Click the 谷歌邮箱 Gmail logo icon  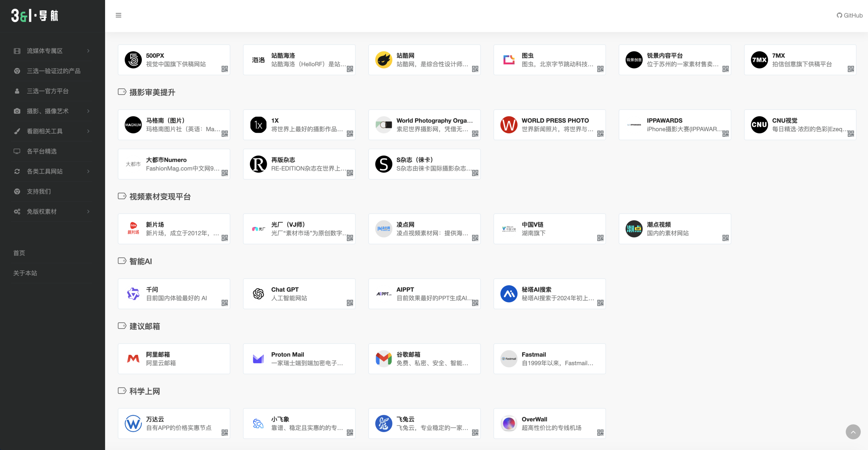coord(383,358)
